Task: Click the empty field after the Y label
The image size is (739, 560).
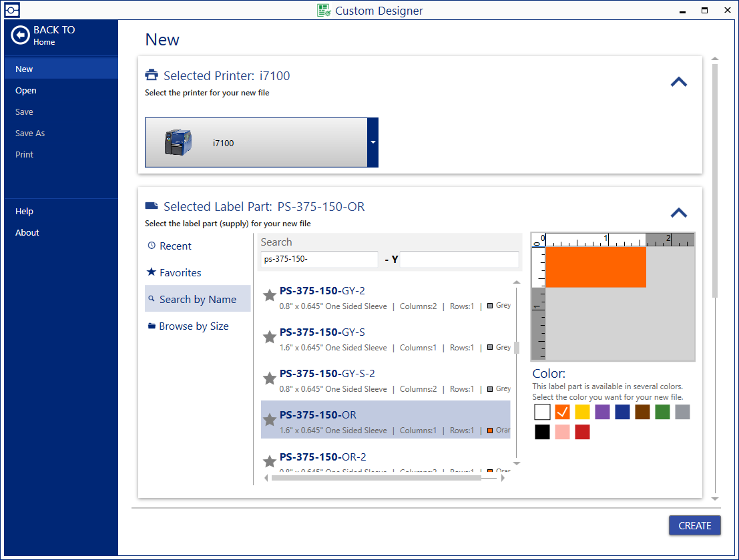Action: (x=459, y=259)
